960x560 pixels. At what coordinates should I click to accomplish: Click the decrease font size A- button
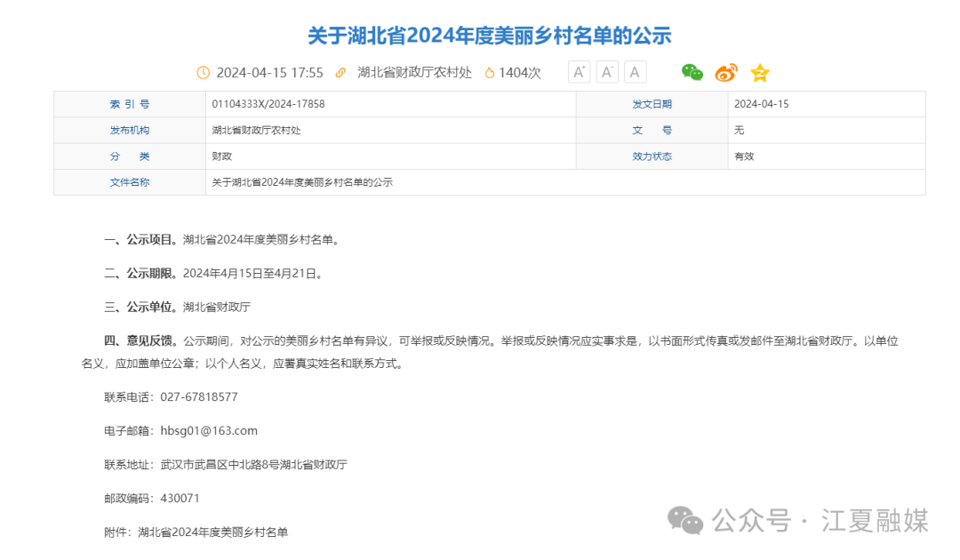[x=607, y=72]
